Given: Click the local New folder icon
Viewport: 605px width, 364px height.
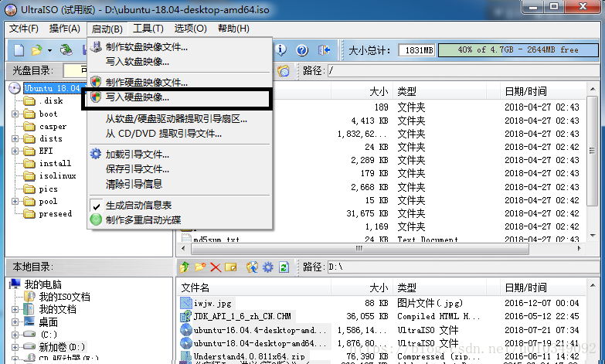Looking at the screenshot, I should (x=200, y=267).
